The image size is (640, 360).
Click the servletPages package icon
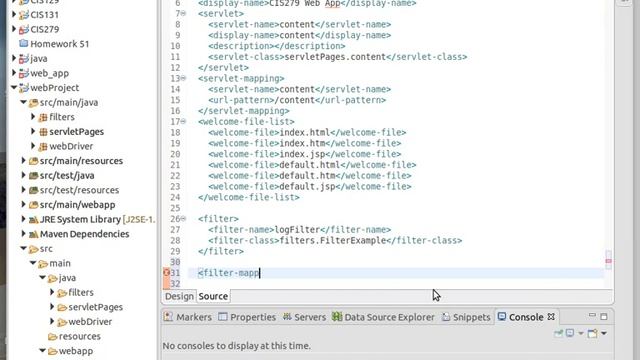(43, 132)
